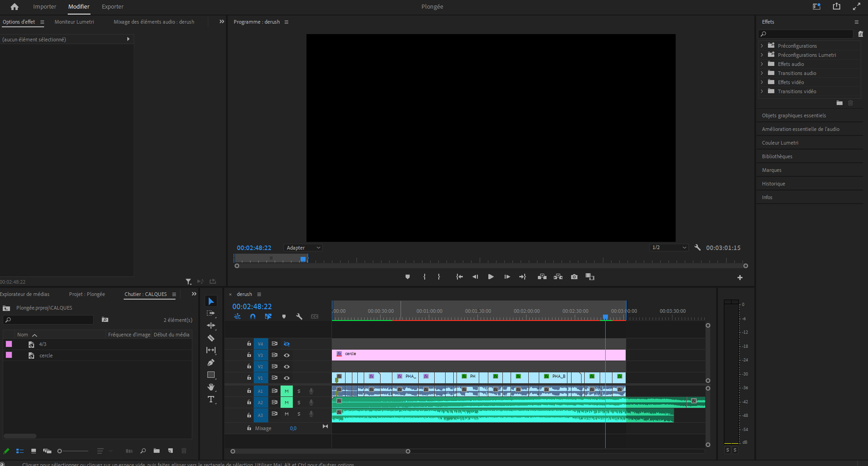This screenshot has width=868, height=466.
Task: Toggle V2 track output eye
Action: click(x=287, y=367)
